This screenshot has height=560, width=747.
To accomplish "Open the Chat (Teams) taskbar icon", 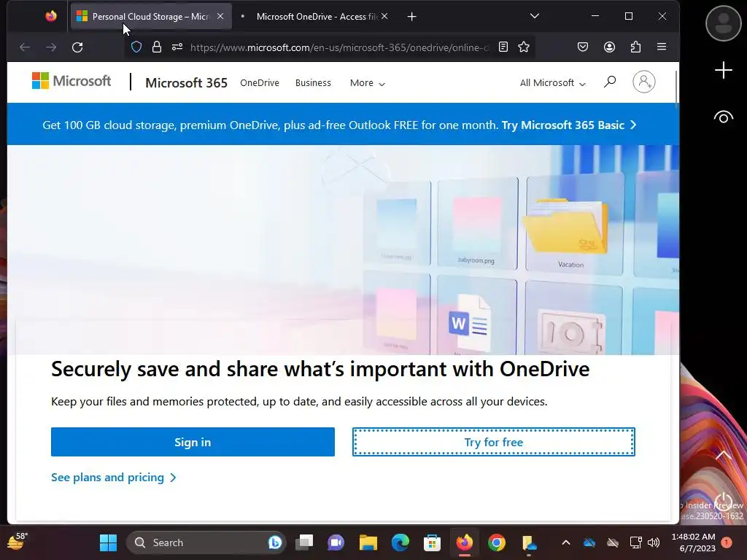I will point(336,542).
